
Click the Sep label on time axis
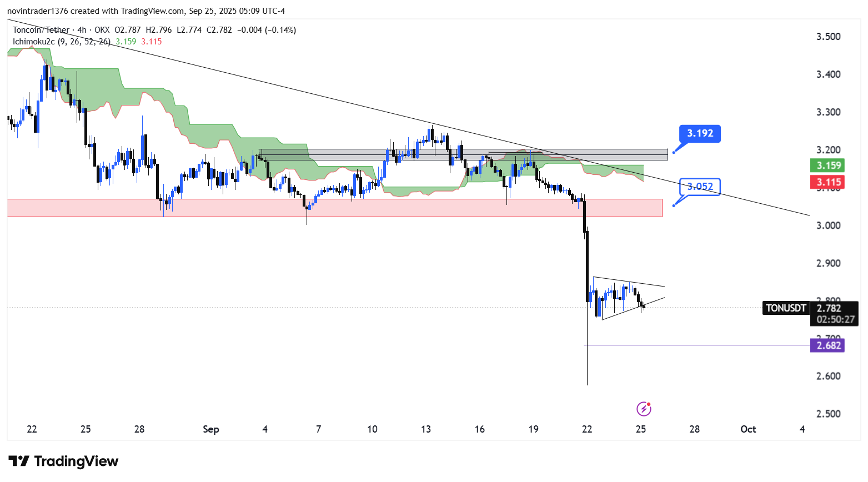coord(211,429)
